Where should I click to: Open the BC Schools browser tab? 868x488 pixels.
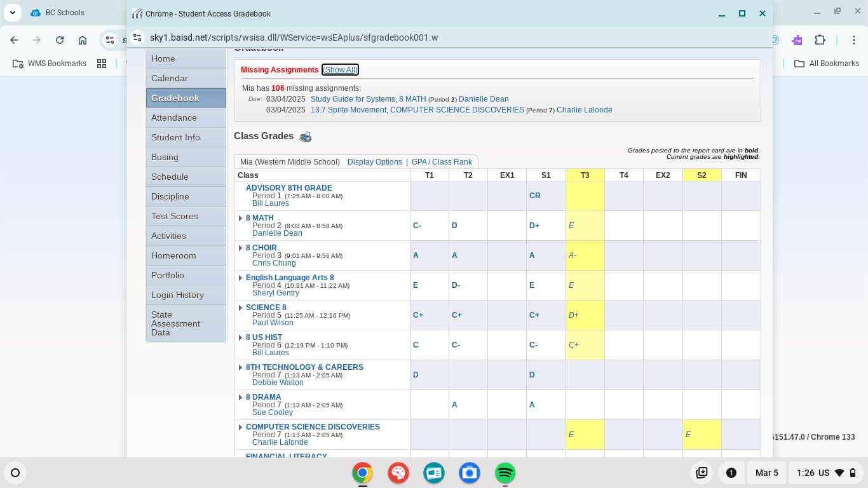pos(65,13)
